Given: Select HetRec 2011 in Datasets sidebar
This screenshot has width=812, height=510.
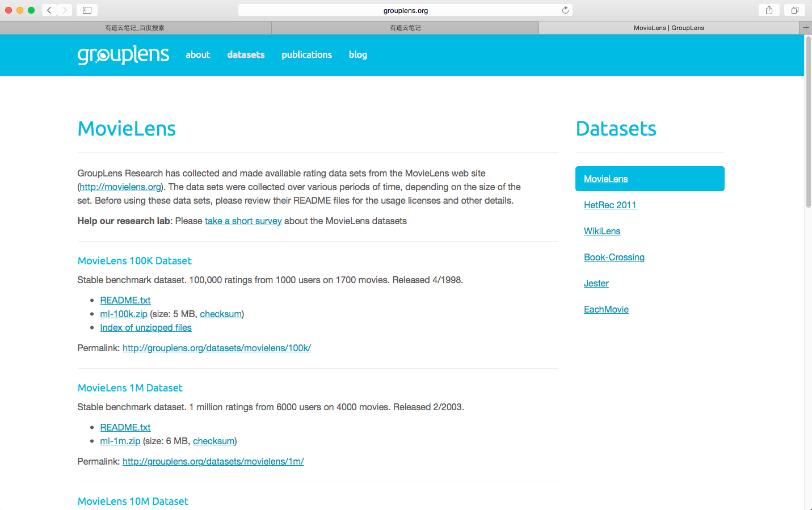Looking at the screenshot, I should [610, 205].
